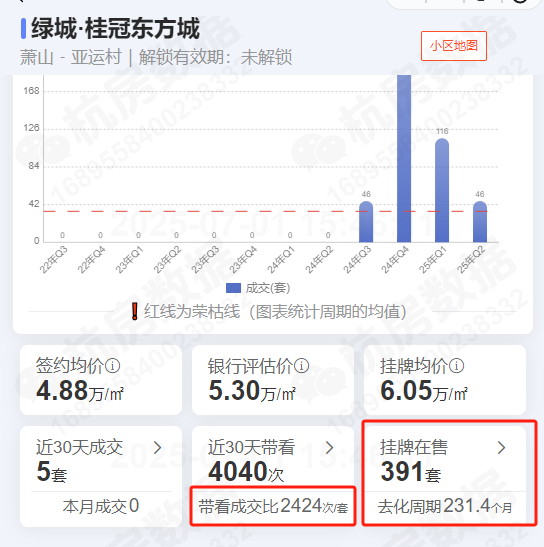Screen dimensions: 544x547
Task: Open the 挂牌均价 6.05万 card
Action: coord(445,380)
